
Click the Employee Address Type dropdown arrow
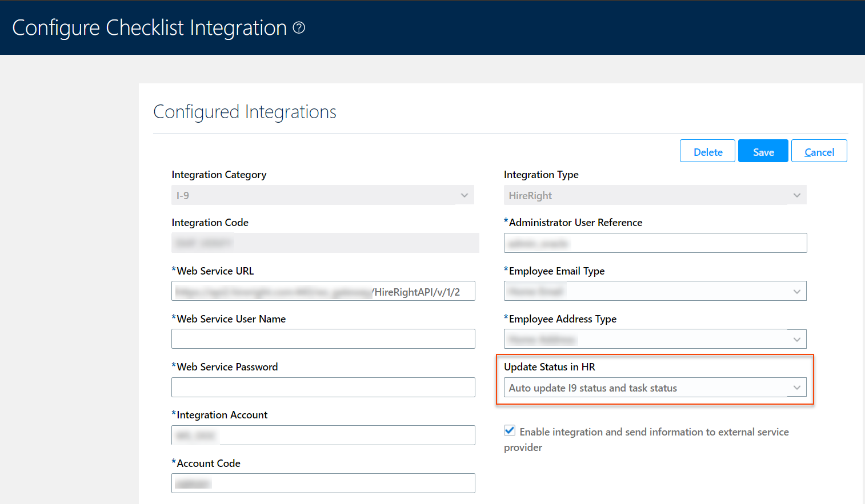click(797, 339)
